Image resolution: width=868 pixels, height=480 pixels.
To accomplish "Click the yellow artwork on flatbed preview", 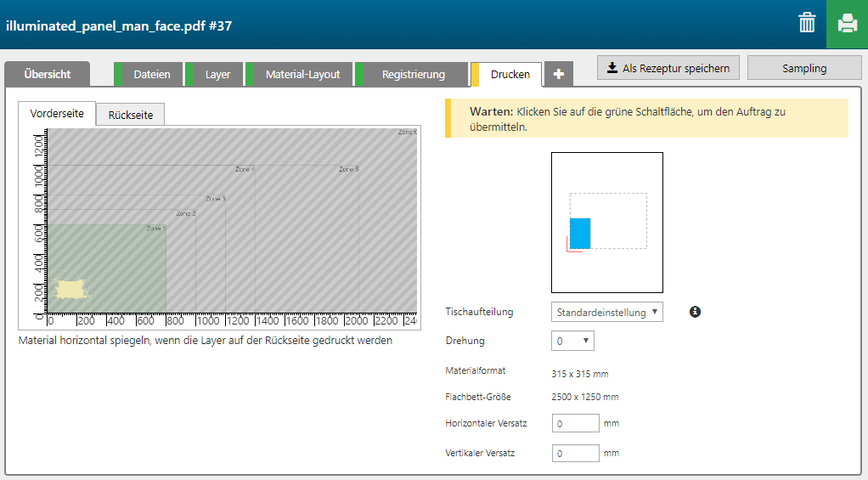I will coord(70,289).
